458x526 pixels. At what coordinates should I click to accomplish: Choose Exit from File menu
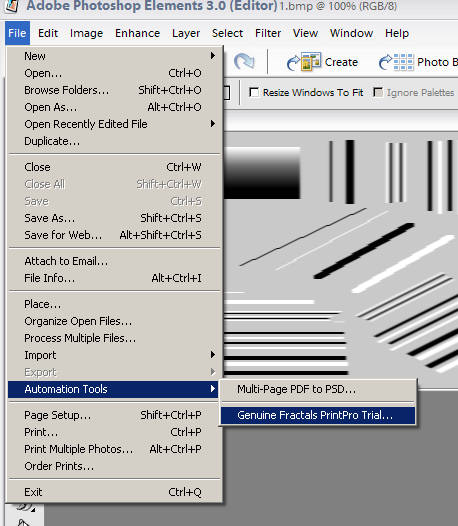tap(114, 492)
